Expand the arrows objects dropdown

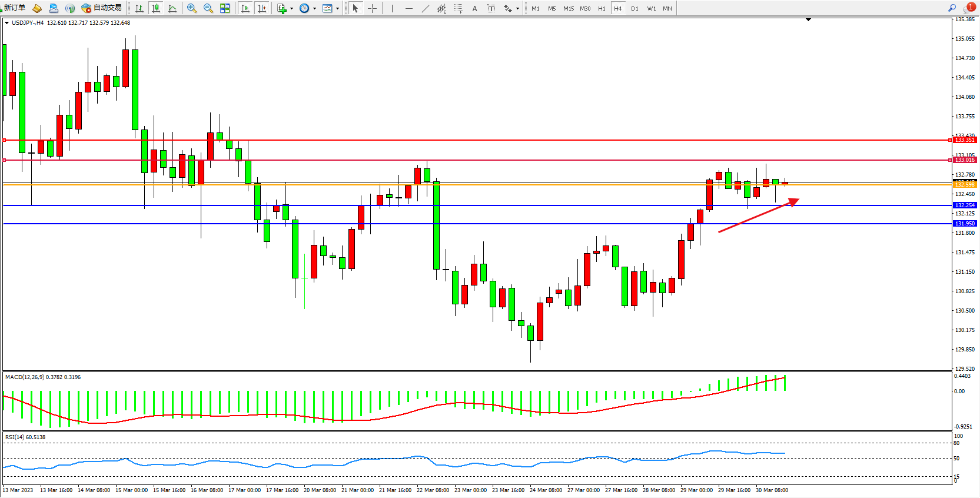(x=517, y=8)
